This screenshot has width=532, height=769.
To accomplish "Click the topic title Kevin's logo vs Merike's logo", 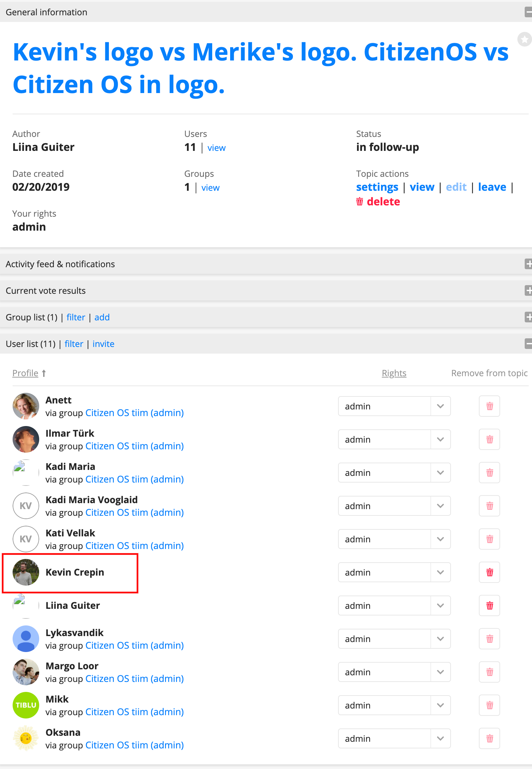I will (x=260, y=68).
